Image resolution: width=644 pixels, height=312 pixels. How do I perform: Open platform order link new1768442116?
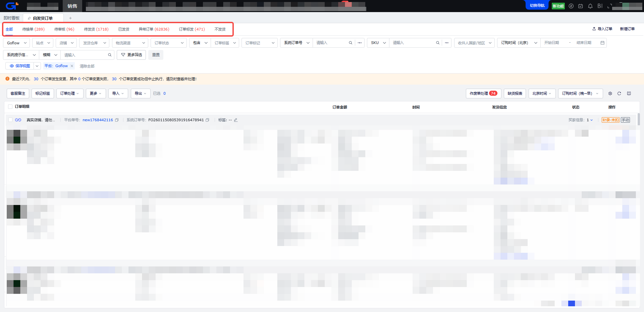click(98, 120)
